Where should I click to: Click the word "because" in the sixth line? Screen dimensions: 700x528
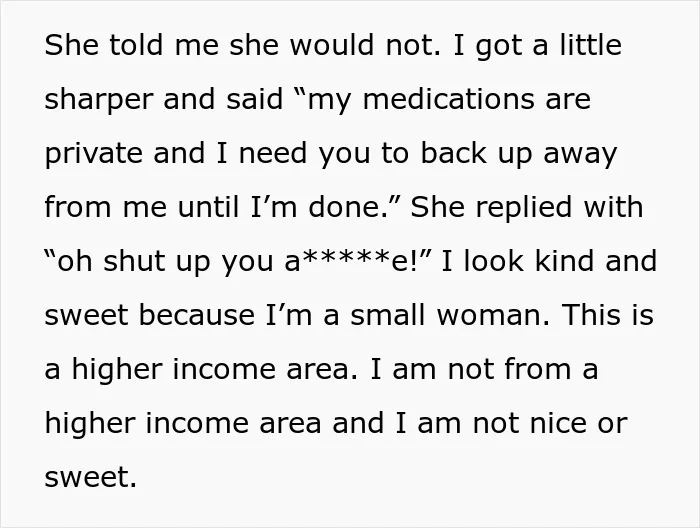[x=196, y=315]
